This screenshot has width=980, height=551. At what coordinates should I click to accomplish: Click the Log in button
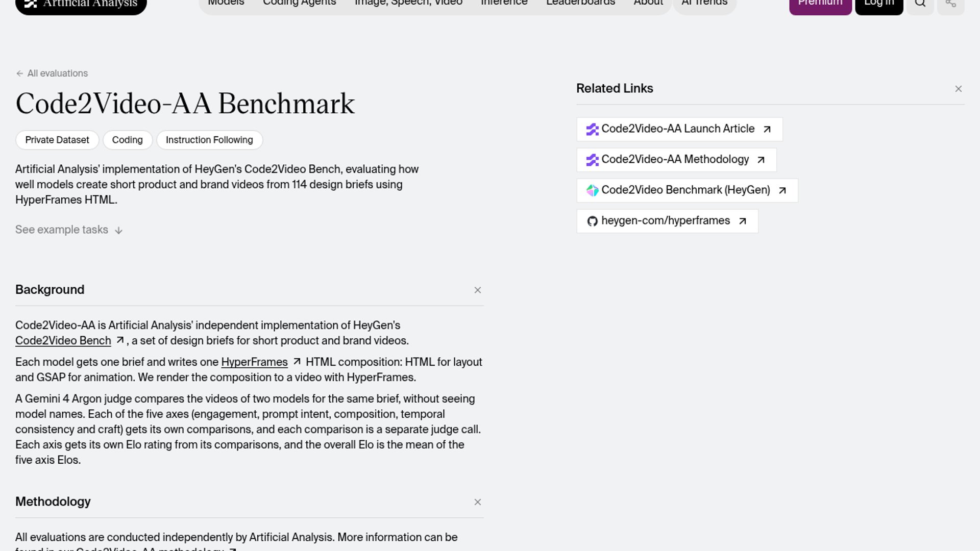879,5
